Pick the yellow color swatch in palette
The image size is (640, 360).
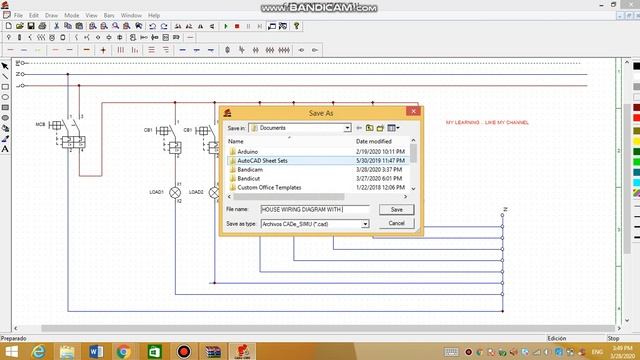[637, 142]
